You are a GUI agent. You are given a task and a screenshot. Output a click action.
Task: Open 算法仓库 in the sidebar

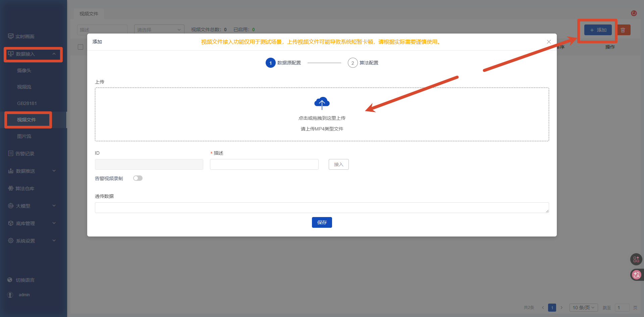(21, 188)
